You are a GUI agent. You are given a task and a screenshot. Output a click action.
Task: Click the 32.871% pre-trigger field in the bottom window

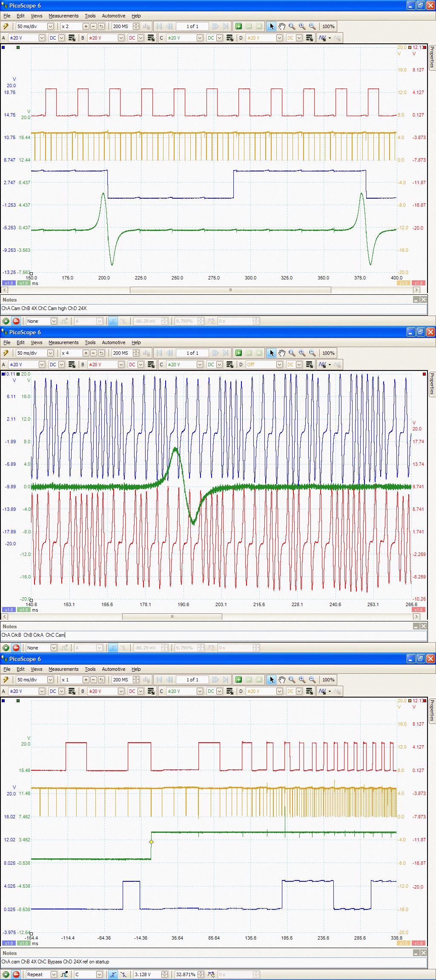coord(186,974)
